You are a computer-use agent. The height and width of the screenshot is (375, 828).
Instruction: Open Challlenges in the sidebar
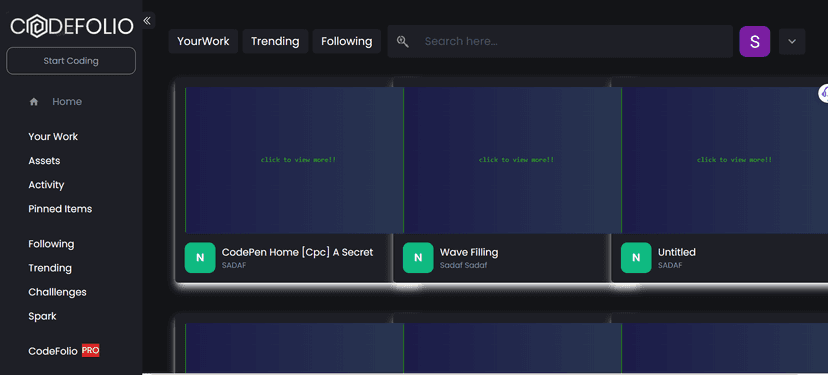(x=58, y=292)
